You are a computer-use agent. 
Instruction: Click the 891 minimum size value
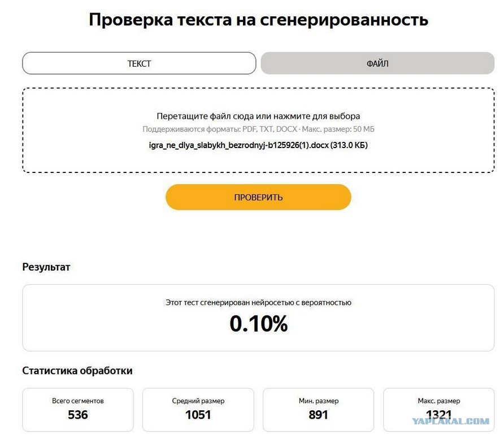(x=318, y=415)
